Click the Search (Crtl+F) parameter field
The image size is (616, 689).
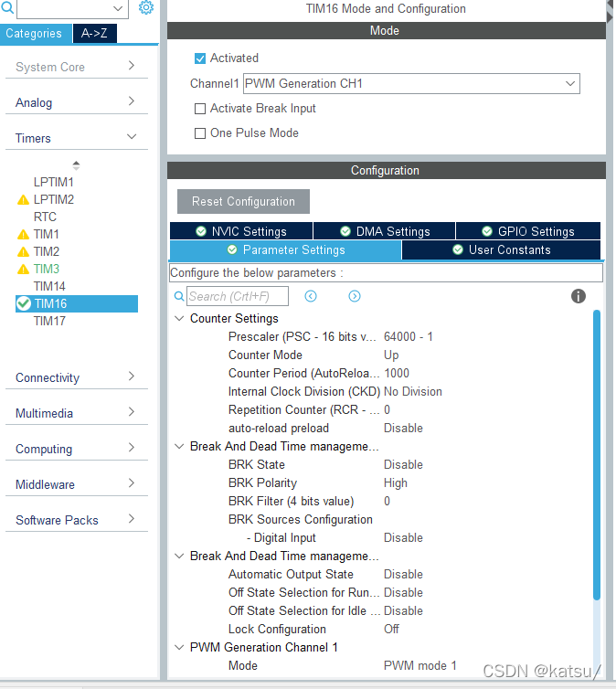coord(238,296)
